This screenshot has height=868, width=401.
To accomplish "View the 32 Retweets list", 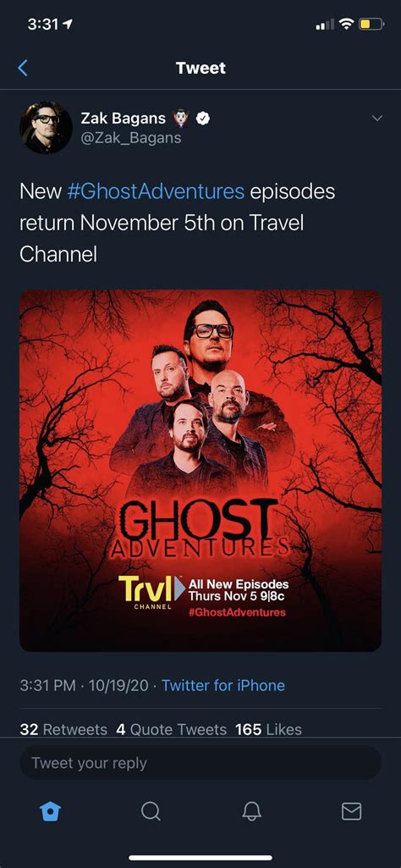I will [63, 730].
